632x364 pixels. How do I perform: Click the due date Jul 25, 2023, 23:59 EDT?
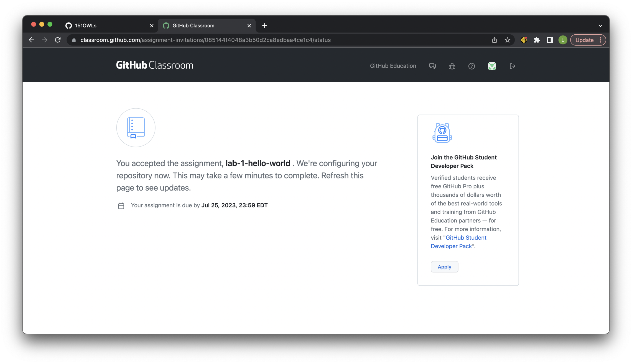[235, 205]
